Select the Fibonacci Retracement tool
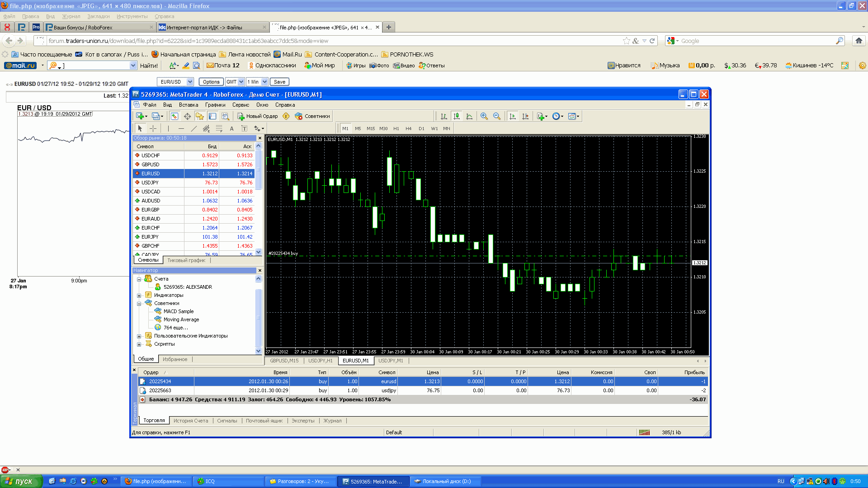Image resolution: width=868 pixels, height=488 pixels. tap(219, 128)
